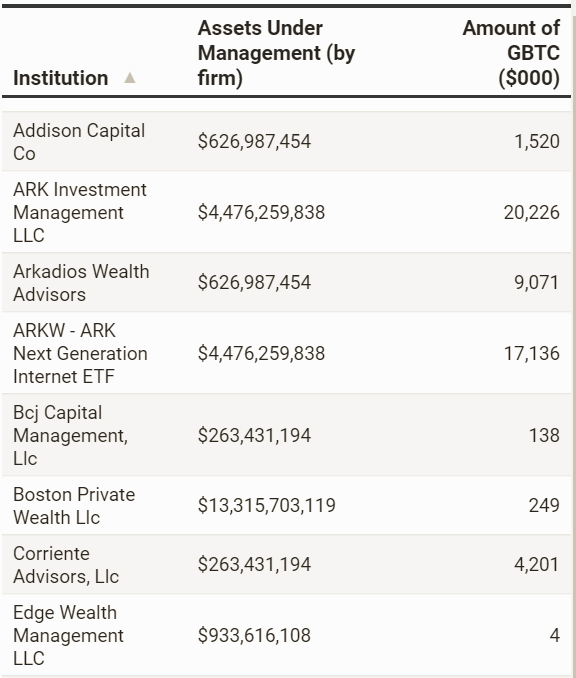Select Corriente Advisors, Llc row
This screenshot has height=678, width=576.
286,564
